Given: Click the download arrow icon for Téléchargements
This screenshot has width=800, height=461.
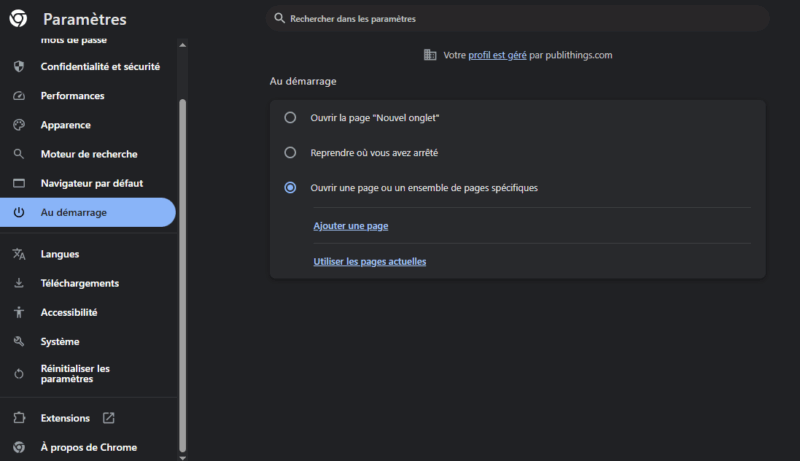Looking at the screenshot, I should [19, 283].
